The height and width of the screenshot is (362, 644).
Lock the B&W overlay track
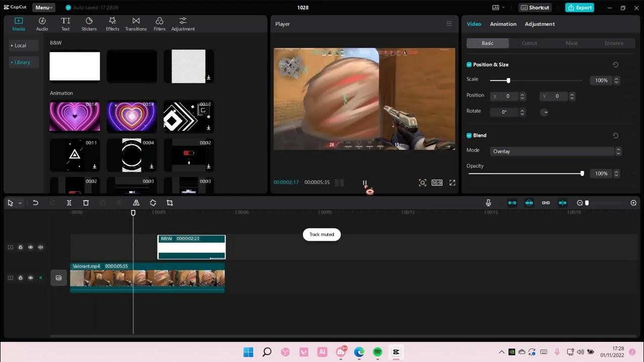click(21, 247)
